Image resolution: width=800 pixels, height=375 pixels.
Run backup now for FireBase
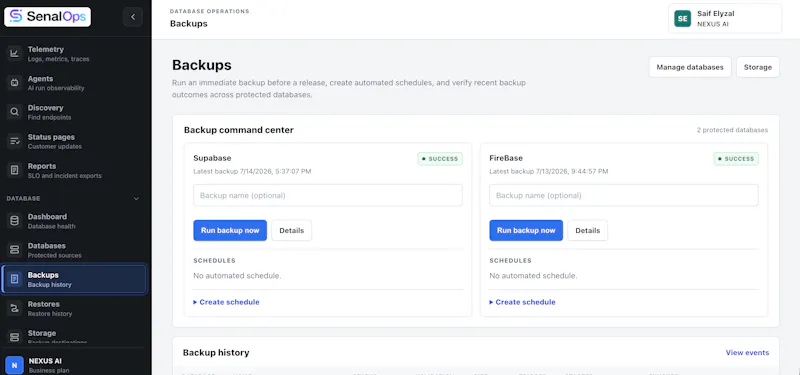[526, 231]
